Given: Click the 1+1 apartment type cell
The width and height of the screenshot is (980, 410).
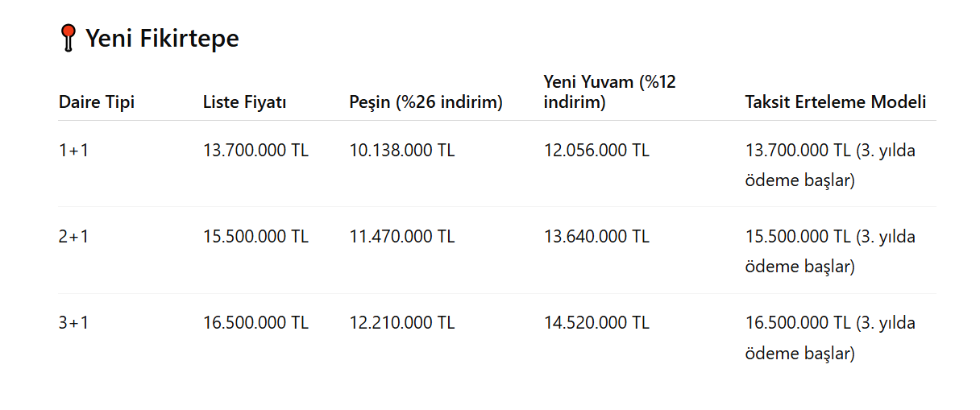Looking at the screenshot, I should click(74, 150).
